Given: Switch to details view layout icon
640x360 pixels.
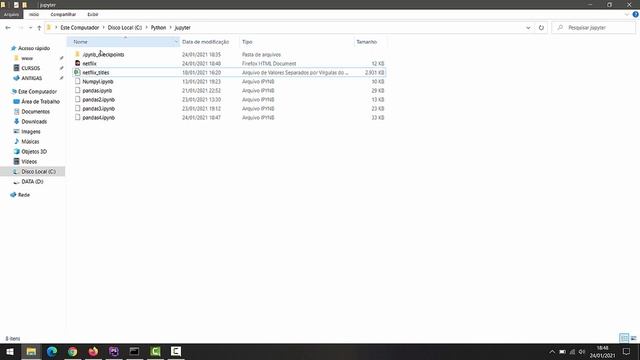Looking at the screenshot, I should click(x=624, y=338).
